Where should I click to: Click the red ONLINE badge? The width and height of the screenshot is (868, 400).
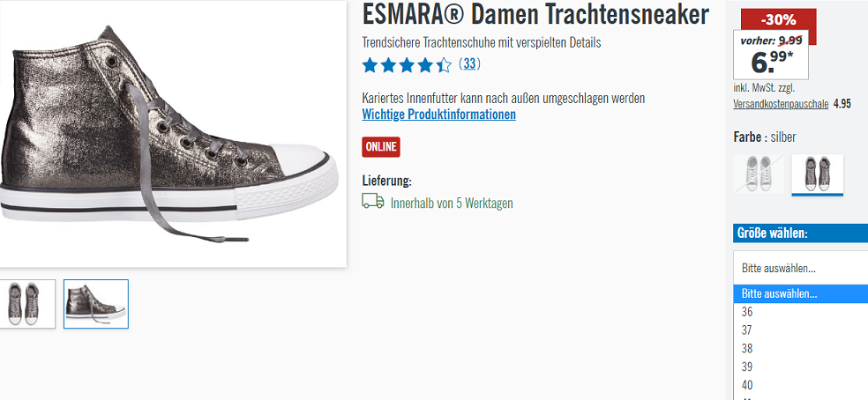point(381,146)
